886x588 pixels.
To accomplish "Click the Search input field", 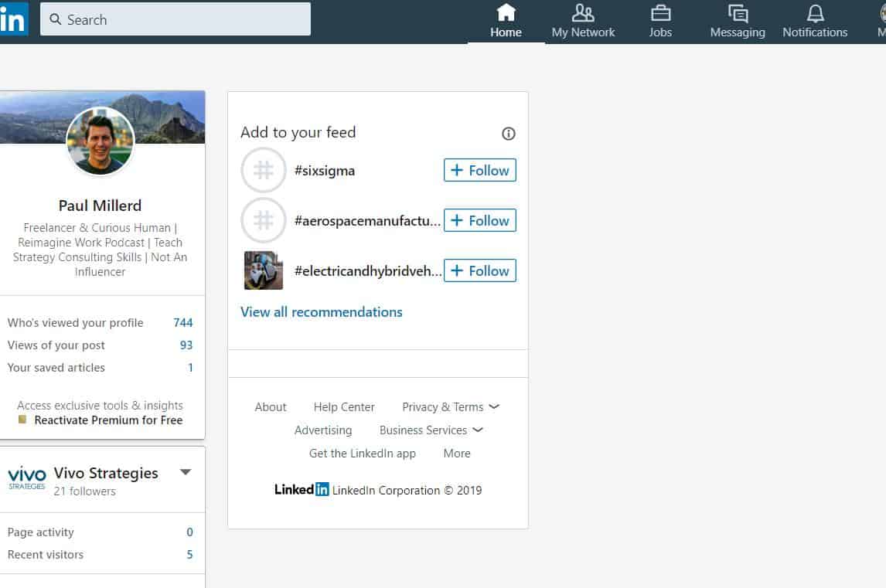I will point(175,19).
